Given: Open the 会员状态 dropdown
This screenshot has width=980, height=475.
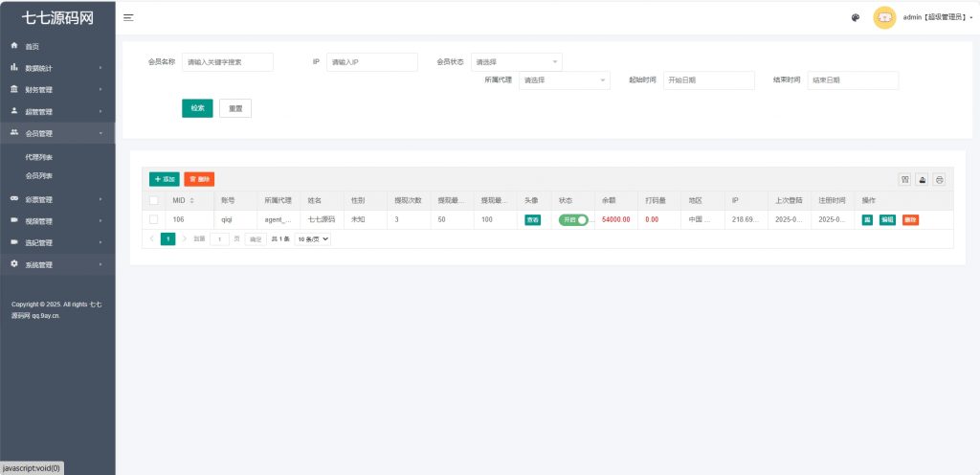Looking at the screenshot, I should tap(516, 62).
